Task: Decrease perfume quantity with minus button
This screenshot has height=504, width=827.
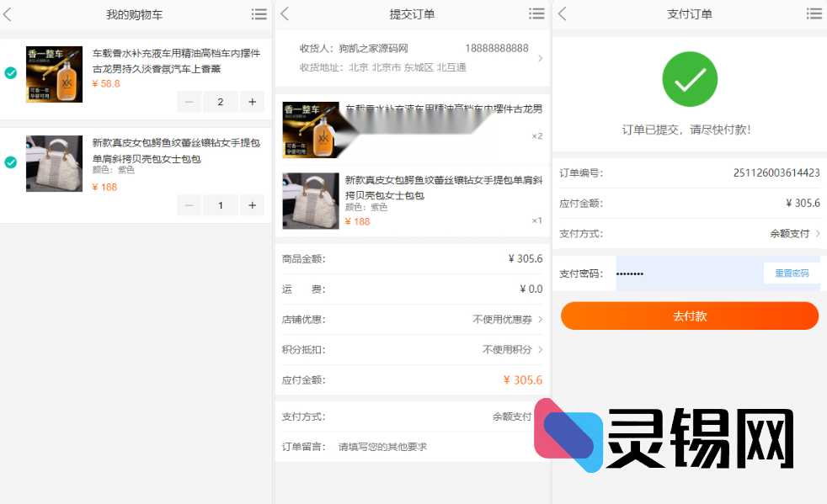Action: pos(189,102)
